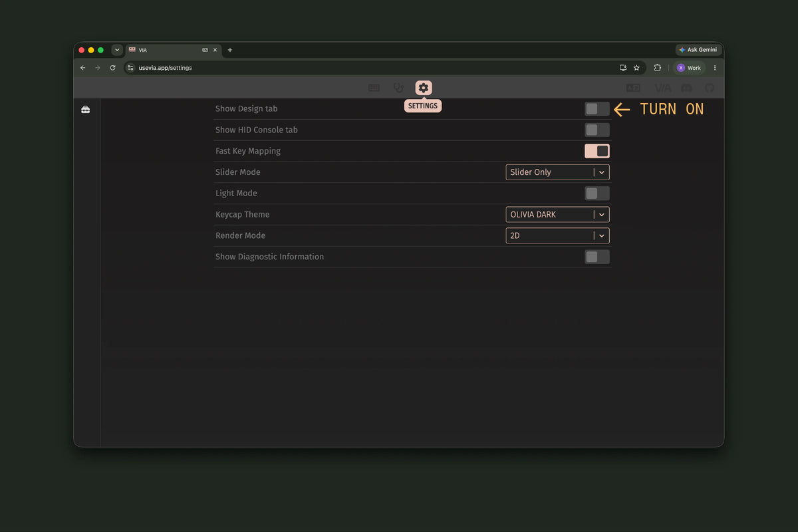Open a new browser tab
Screen dimensions: 798x532
point(230,50)
